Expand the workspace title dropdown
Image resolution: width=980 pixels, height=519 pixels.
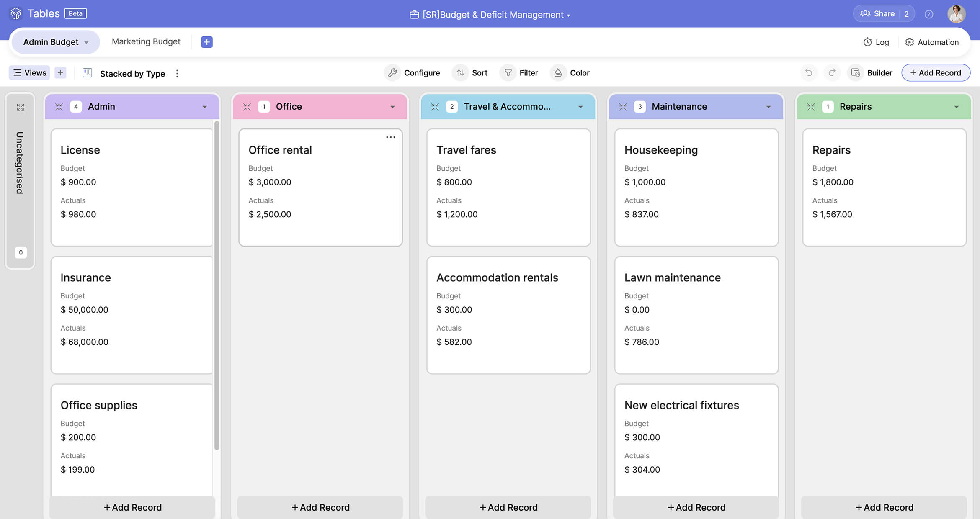568,15
